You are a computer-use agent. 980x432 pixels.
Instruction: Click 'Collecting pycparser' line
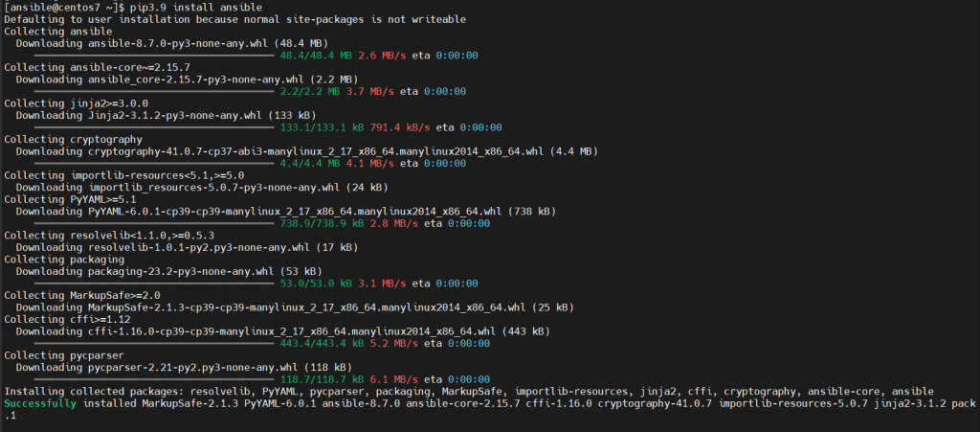click(64, 355)
